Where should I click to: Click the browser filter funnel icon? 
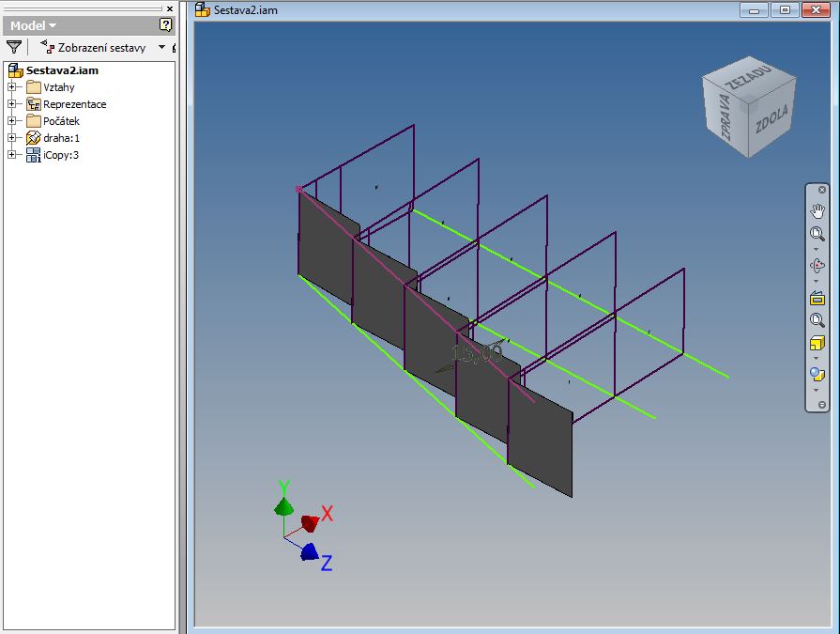pyautogui.click(x=14, y=47)
